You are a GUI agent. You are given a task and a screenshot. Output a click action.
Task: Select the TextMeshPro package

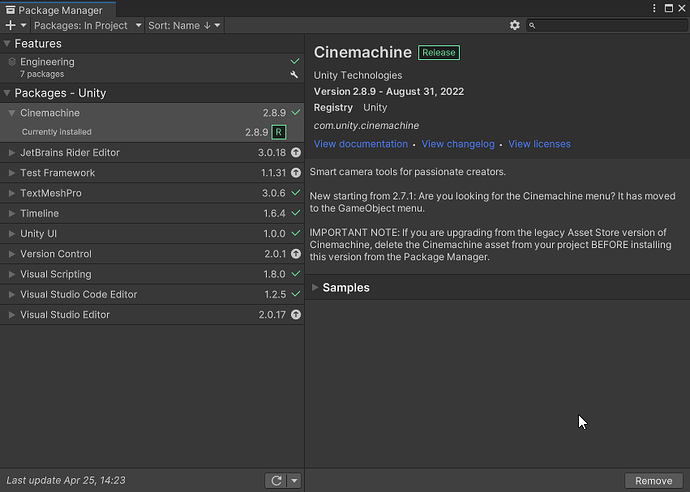click(x=152, y=193)
